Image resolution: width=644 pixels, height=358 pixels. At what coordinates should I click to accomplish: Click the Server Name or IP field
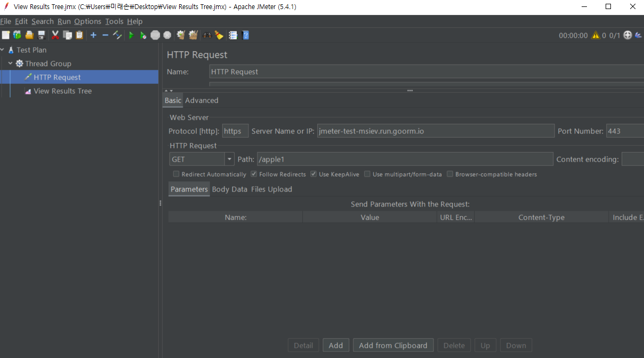coord(436,131)
